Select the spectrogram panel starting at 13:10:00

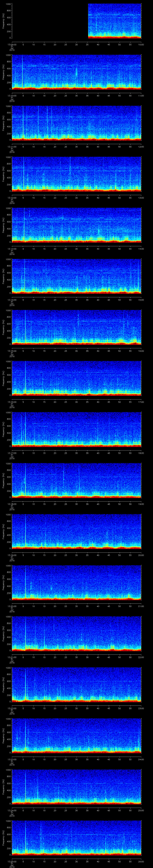click(x=77, y=72)
